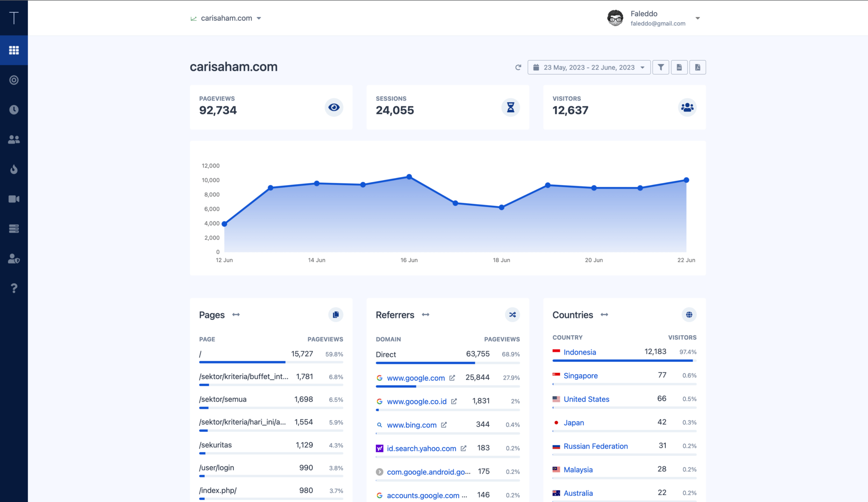
Task: Open the flame heatmap sidebar icon
Action: coord(14,169)
